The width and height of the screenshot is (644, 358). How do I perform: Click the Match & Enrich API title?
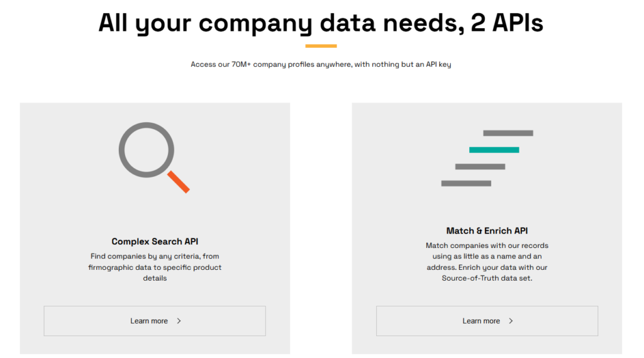[x=487, y=231]
